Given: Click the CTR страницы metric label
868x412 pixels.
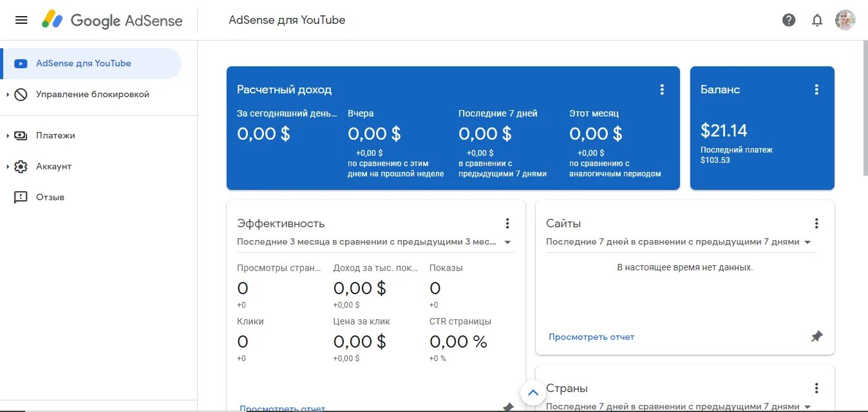Looking at the screenshot, I should (x=460, y=321).
